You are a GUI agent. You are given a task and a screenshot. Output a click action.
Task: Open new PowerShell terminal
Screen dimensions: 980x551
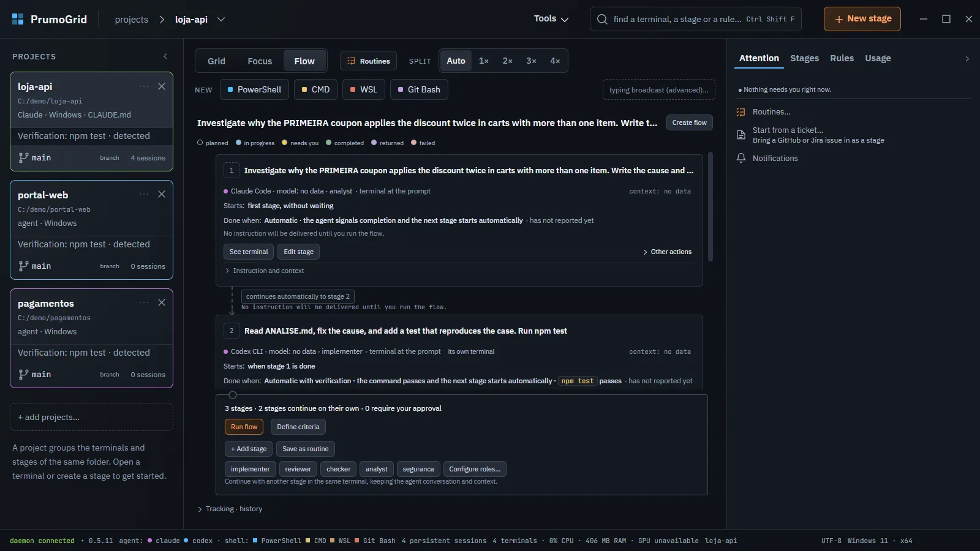pyautogui.click(x=254, y=89)
